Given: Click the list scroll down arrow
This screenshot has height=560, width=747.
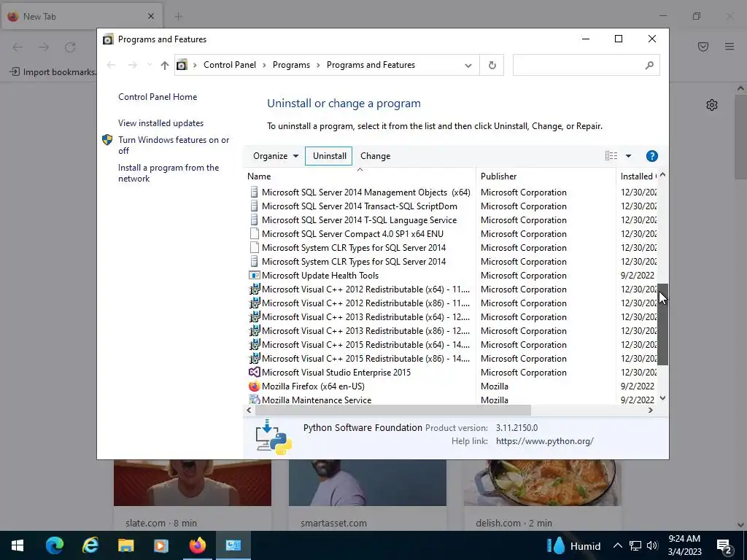Looking at the screenshot, I should point(662,398).
